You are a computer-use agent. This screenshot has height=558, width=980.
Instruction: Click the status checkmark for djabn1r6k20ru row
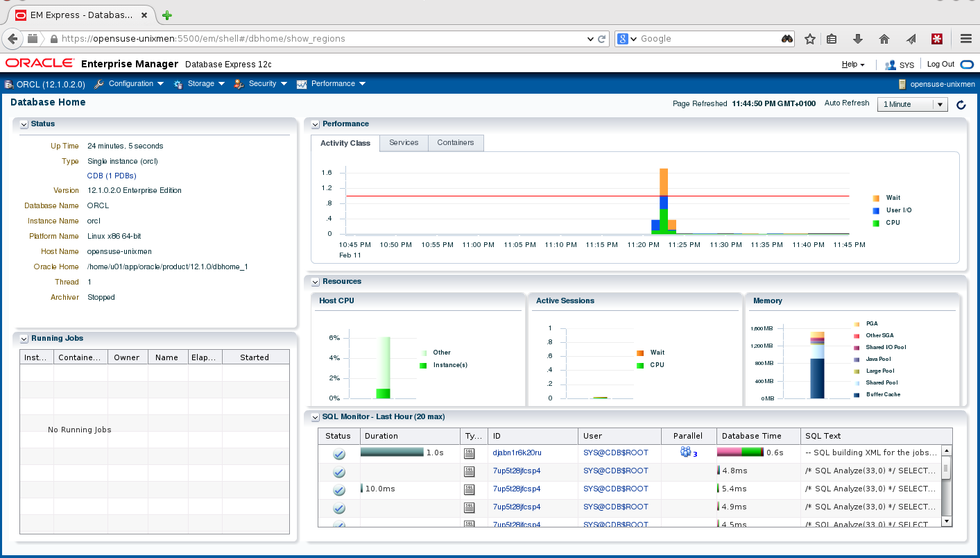(339, 454)
